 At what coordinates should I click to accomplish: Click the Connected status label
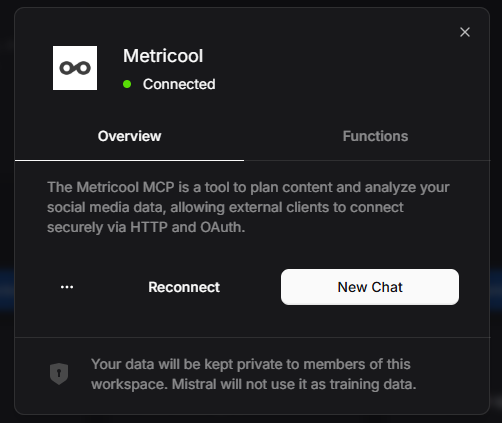(x=179, y=84)
